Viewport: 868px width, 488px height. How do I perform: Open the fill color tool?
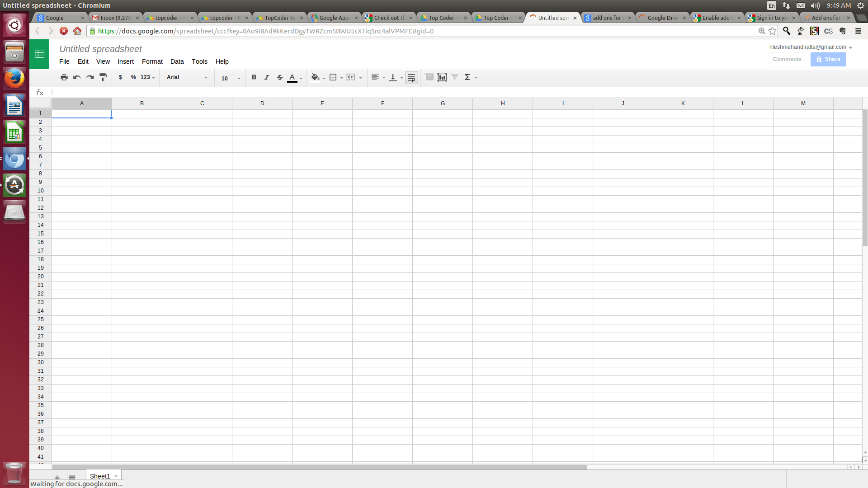pyautogui.click(x=316, y=77)
